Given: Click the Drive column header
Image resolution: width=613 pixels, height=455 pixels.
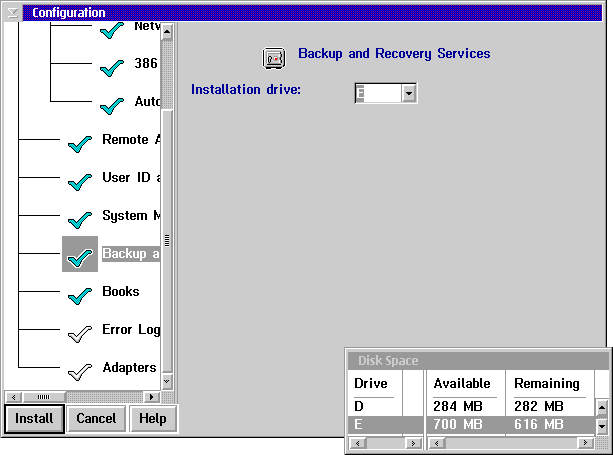Looking at the screenshot, I should tap(371, 383).
